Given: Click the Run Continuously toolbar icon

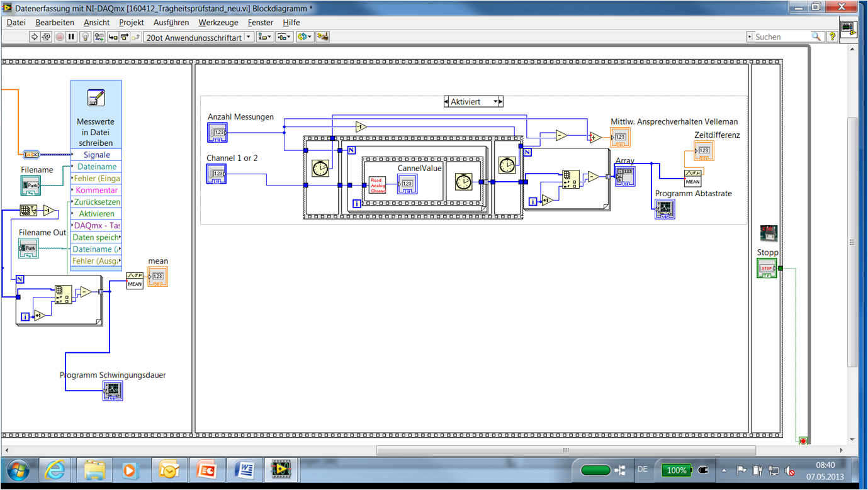Looking at the screenshot, I should [47, 36].
